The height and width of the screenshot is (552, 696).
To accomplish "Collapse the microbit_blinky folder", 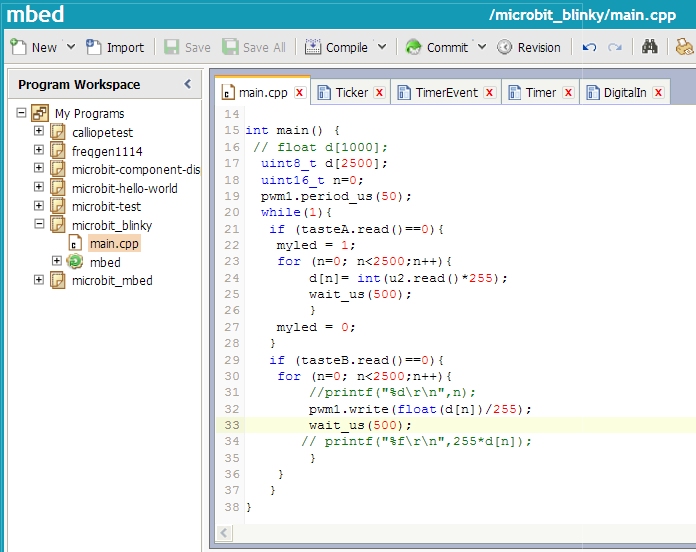I will pyautogui.click(x=39, y=225).
